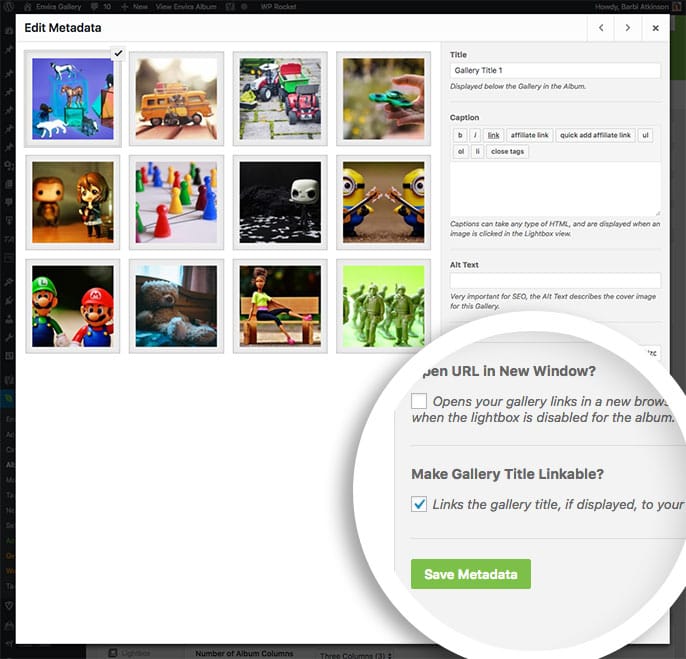
Task: Click the 'affiliate link' button
Action: (529, 135)
